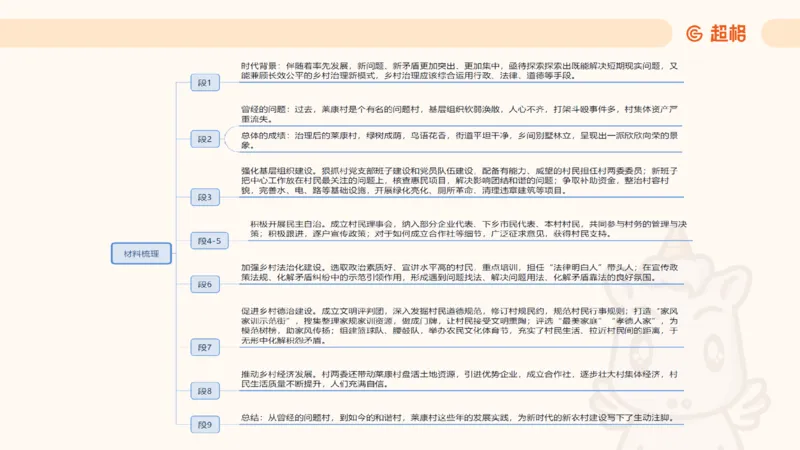Screen dimensions: 800x450
Task: Click the text starting 推动乡村经济发展
Action: 460,379
